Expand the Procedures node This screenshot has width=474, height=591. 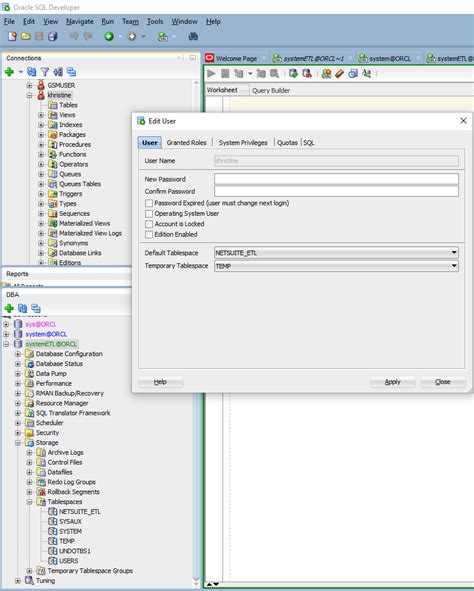(41, 144)
